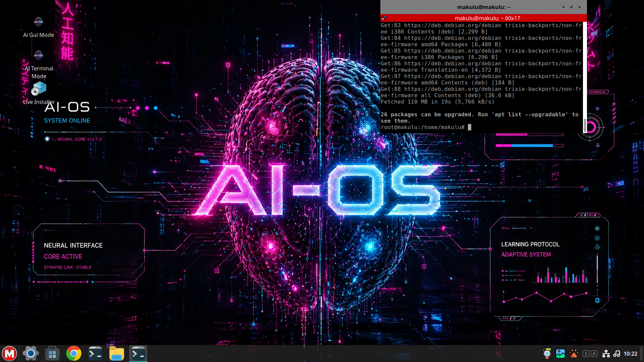Open the Live Installer desktop icon
644x362 pixels.
pos(39,93)
